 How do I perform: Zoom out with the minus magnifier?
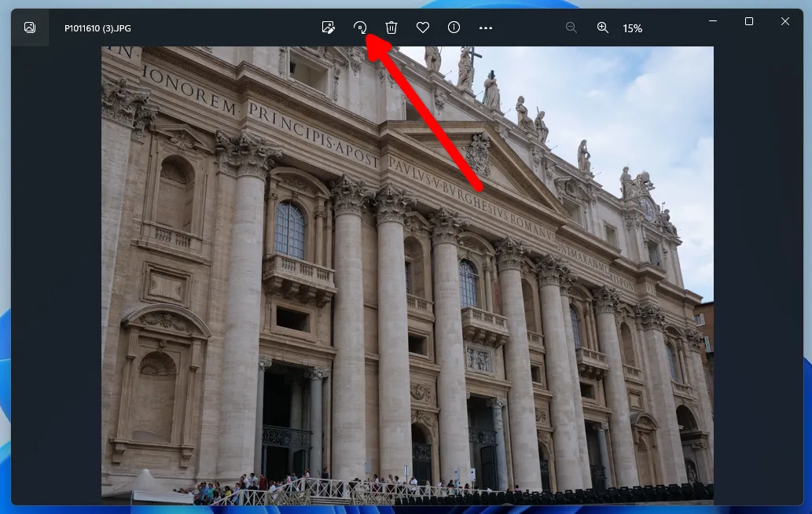[x=571, y=28]
